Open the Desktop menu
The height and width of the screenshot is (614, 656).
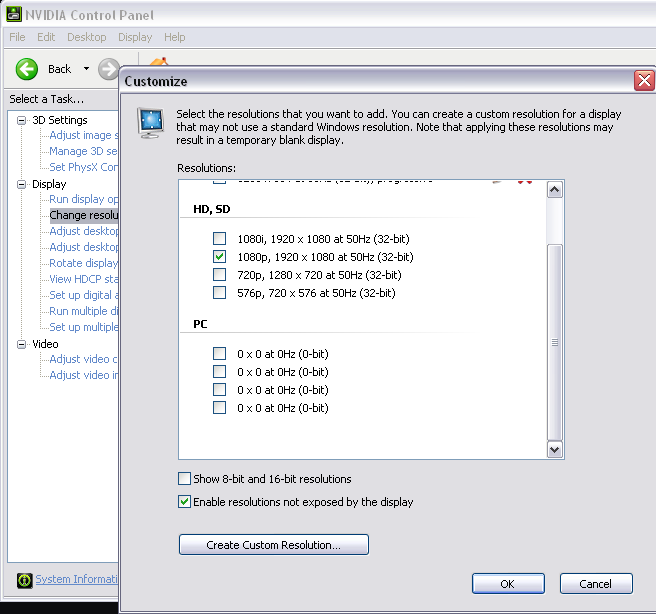tap(87, 37)
